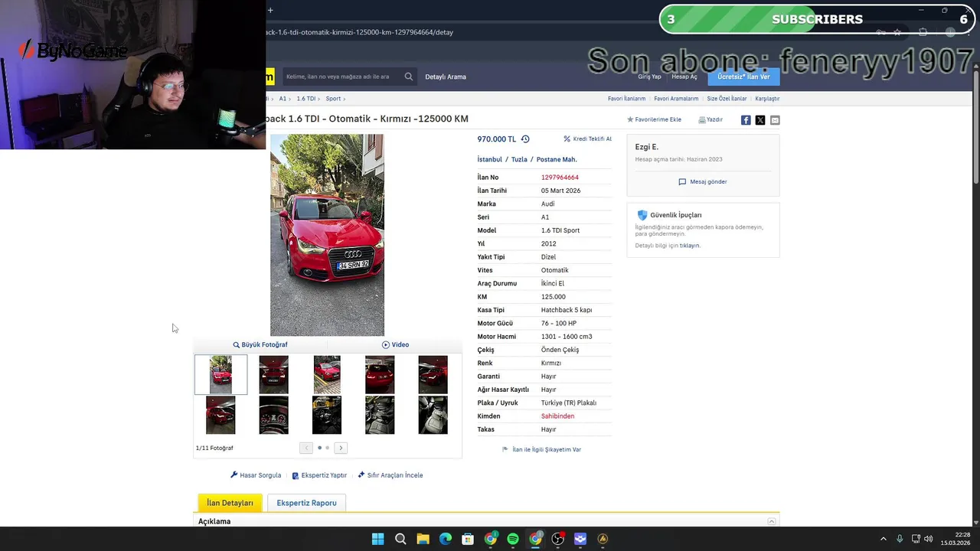The image size is (980, 551).
Task: Collapse the Açıklama section arrow
Action: pyautogui.click(x=772, y=521)
